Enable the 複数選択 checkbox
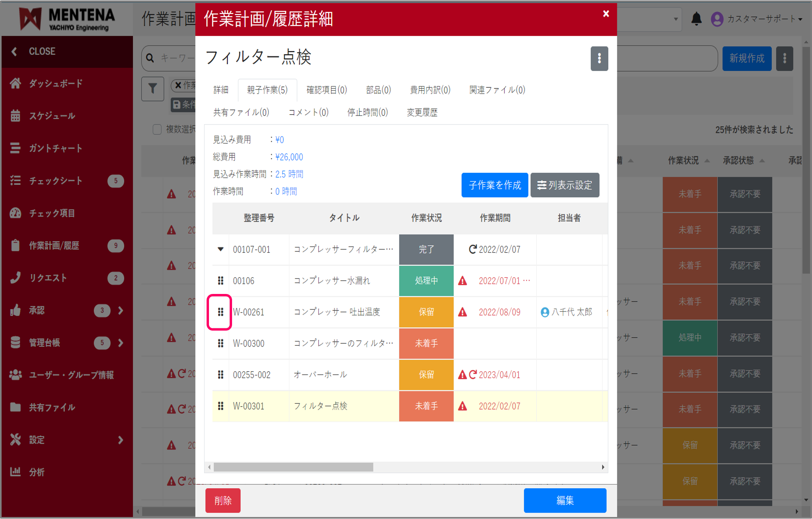Screen dimensions: 812x519 [156, 129]
